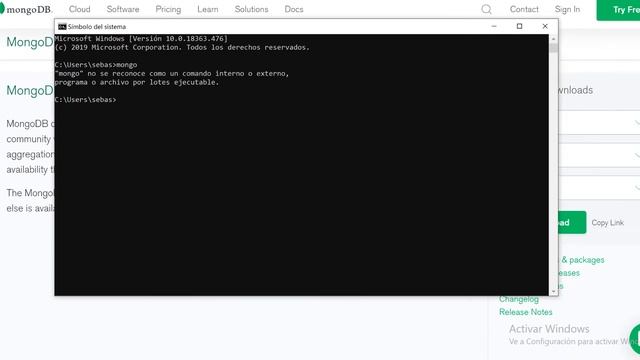Click the green Download button on the webpage
Screen dimensions: 640x360
572,222
